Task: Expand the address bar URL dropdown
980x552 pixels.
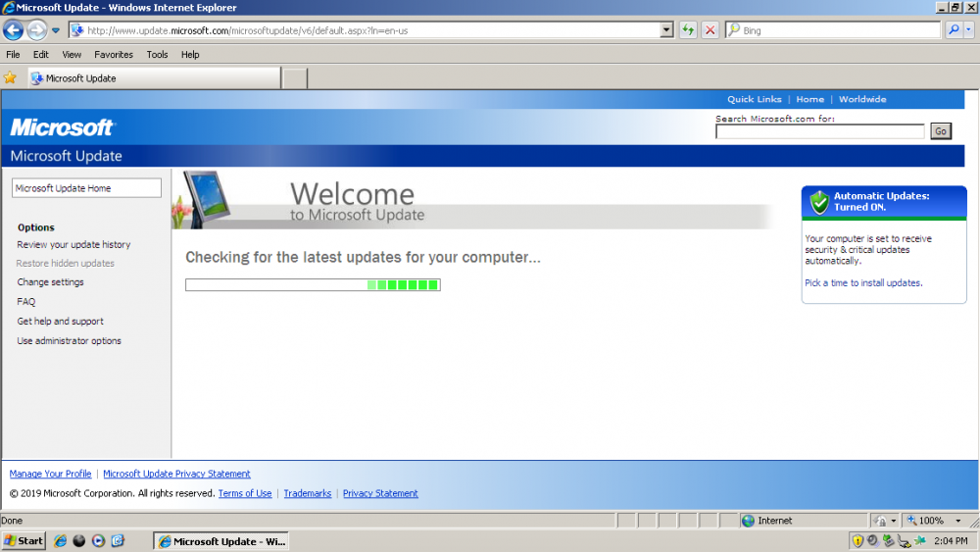Action: pyautogui.click(x=666, y=30)
